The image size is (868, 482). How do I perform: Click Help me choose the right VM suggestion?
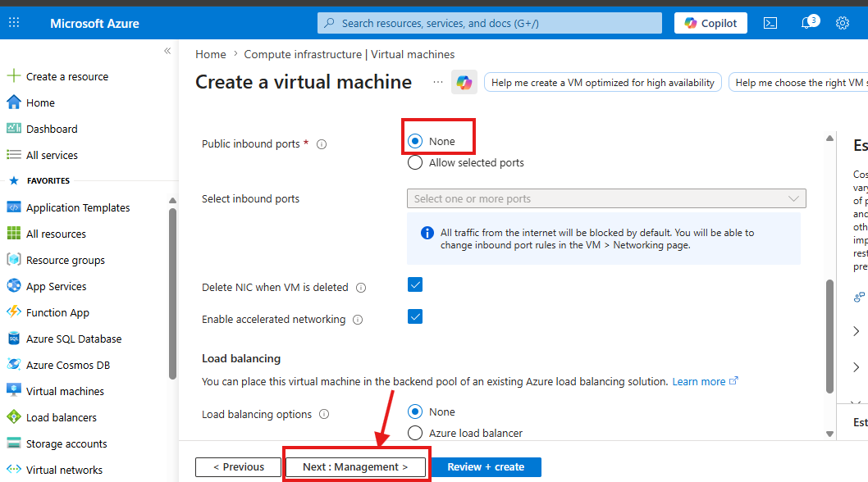[798, 83]
